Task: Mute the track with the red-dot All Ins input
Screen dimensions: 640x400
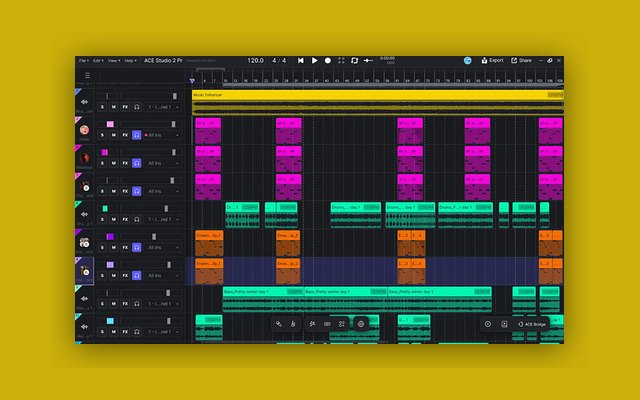Action: point(113,135)
